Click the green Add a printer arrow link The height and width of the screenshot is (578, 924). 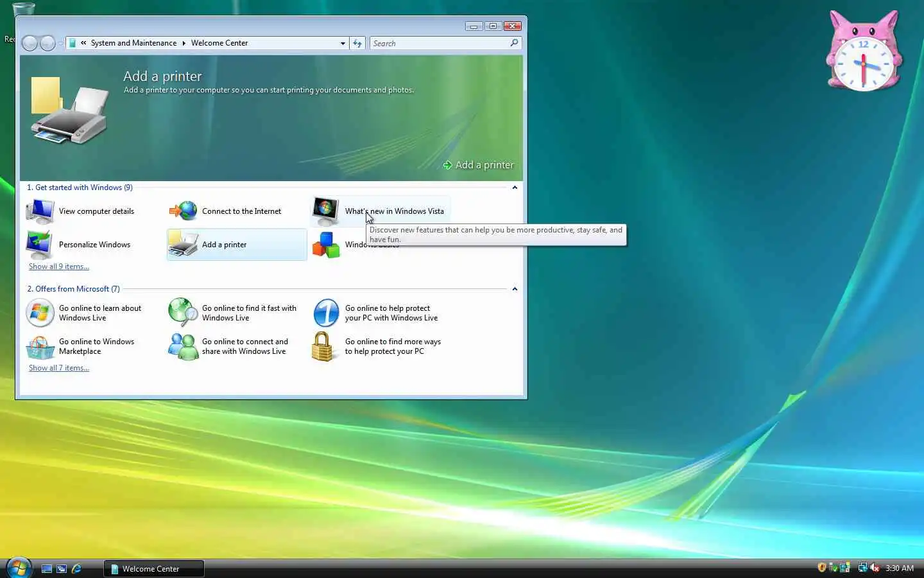click(479, 165)
